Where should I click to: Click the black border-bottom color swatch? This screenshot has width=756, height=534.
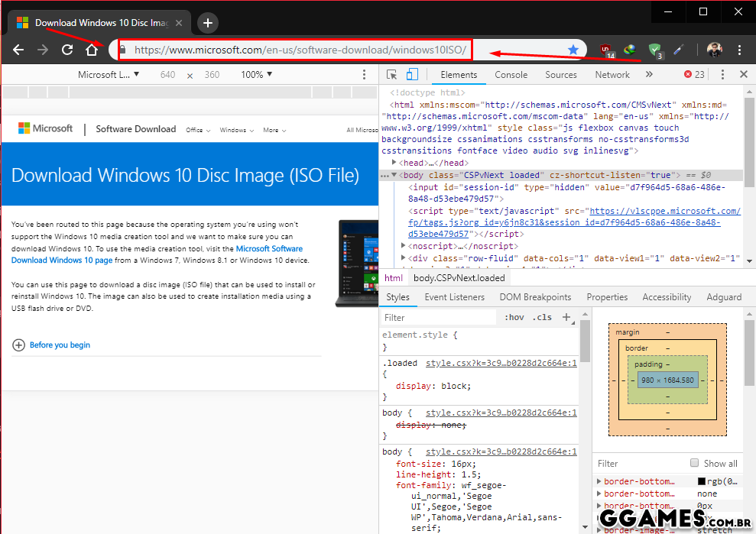point(702,482)
